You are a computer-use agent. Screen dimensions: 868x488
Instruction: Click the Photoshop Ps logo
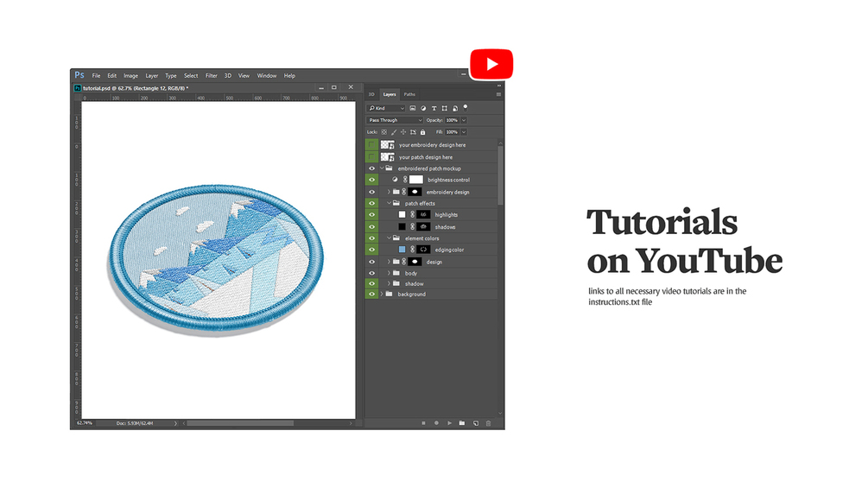click(79, 75)
